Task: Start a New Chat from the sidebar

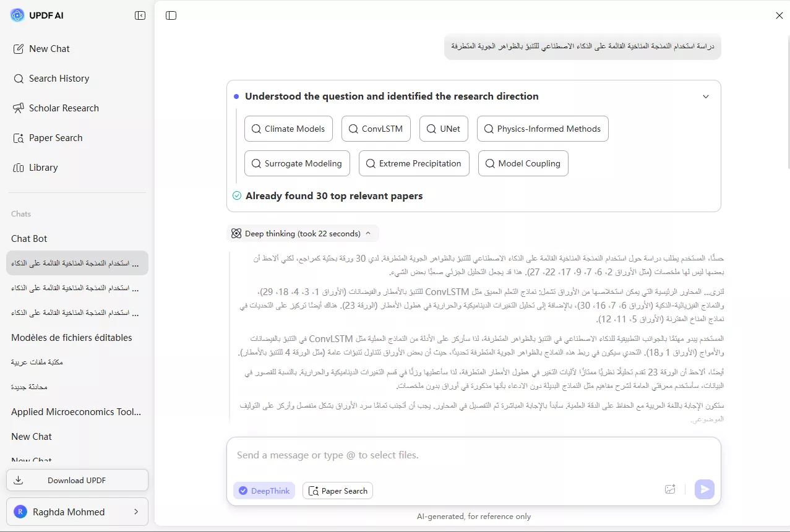Action: point(49,48)
